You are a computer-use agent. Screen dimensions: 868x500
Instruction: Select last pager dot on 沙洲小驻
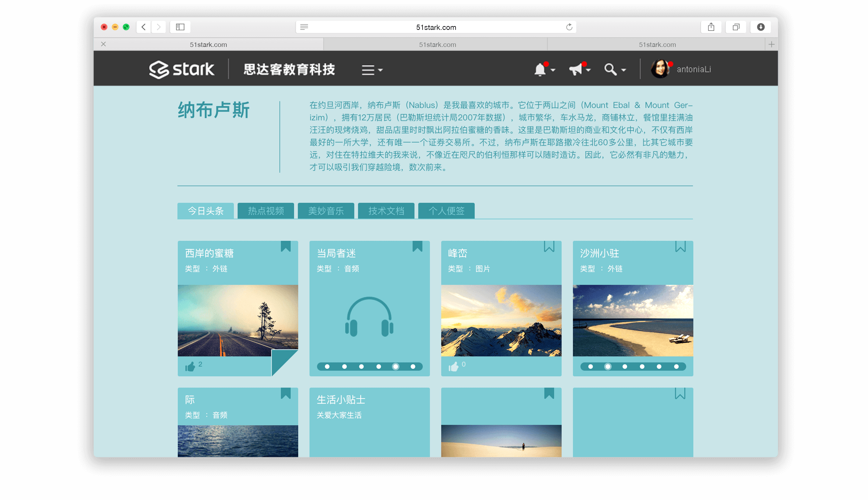point(676,366)
